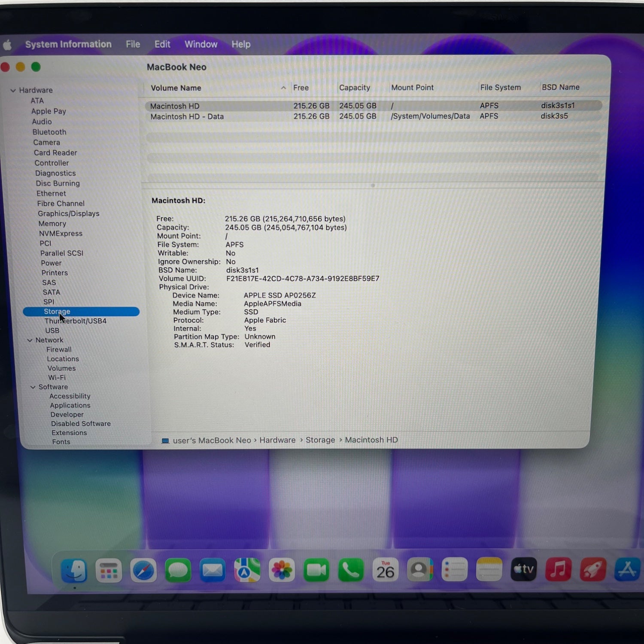Toggle sort order on the Volume Name column
The width and height of the screenshot is (644, 644).
[217, 88]
